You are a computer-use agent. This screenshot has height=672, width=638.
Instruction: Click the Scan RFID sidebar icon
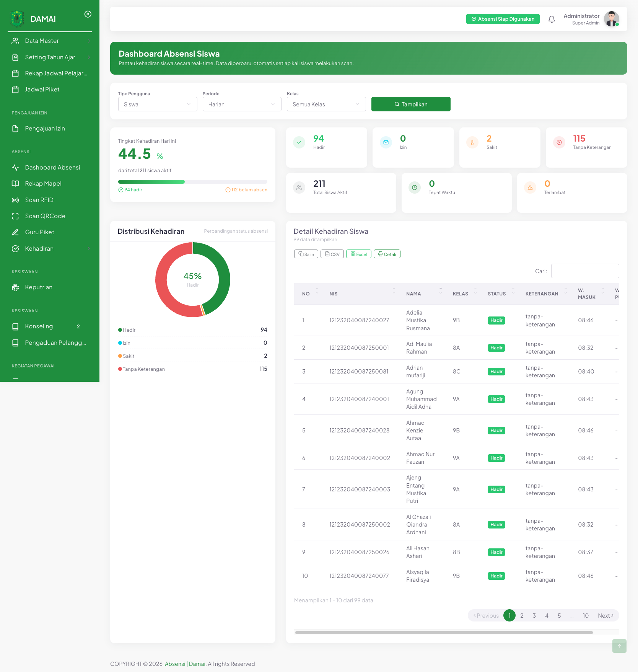point(15,200)
